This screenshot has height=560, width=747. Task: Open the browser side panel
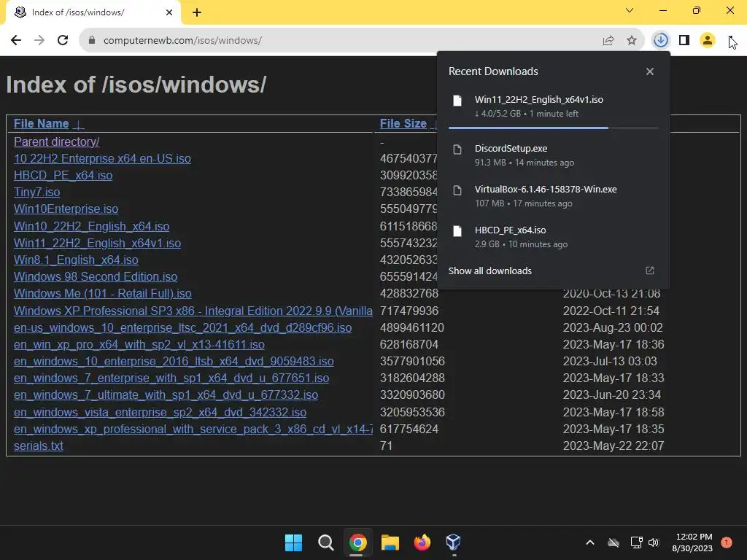[684, 41]
